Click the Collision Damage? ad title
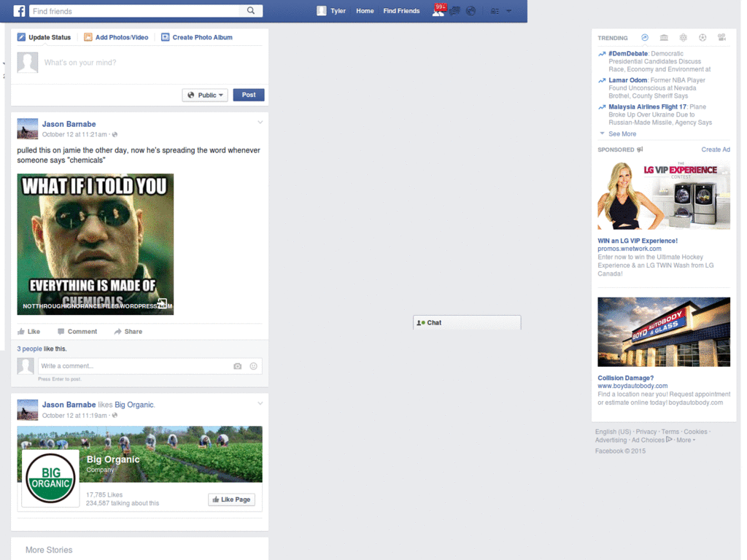747x560 pixels. [x=625, y=378]
